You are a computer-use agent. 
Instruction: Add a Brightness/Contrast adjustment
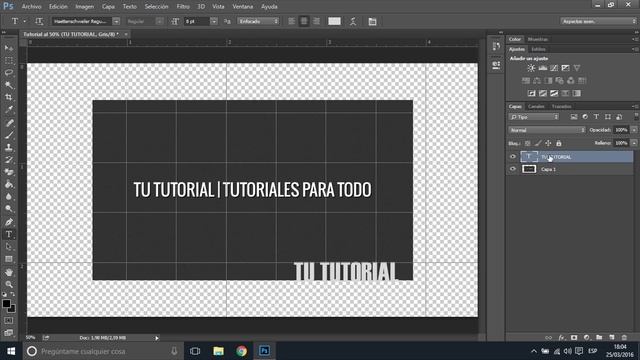point(531,68)
